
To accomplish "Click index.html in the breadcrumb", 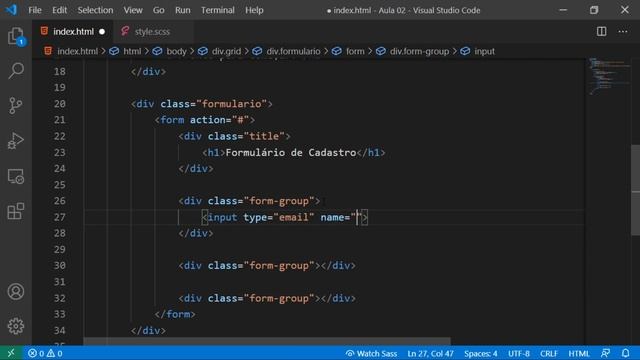I will click(77, 51).
